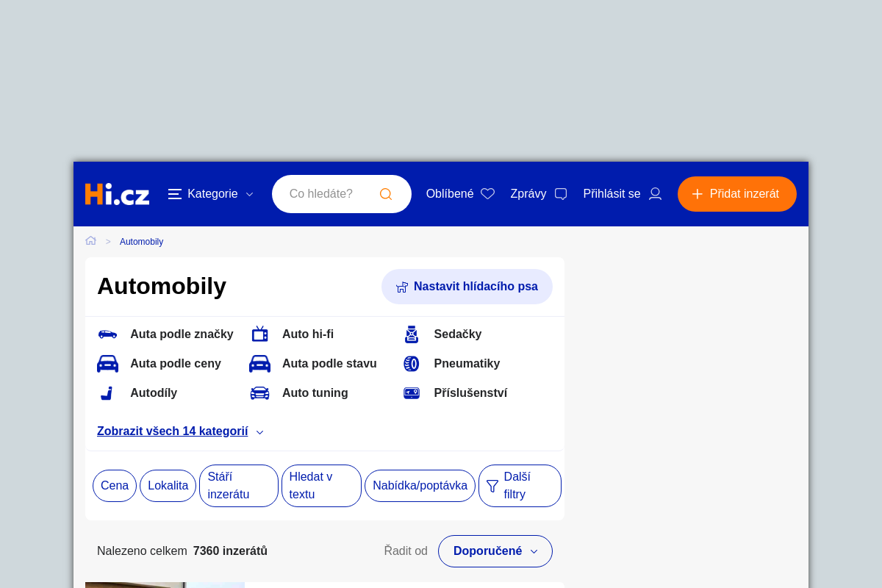Open the Doporučené sort dropdown
The image size is (882, 588).
[495, 551]
